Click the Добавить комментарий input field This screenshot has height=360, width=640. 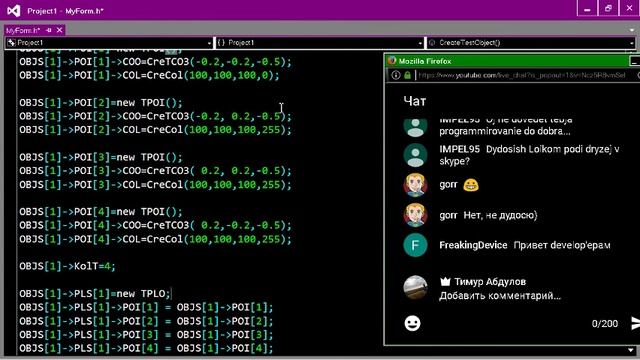coord(500,296)
